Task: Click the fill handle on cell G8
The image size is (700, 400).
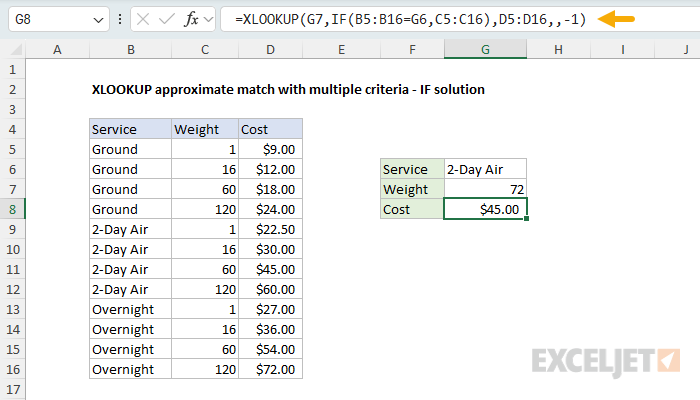Action: pos(527,219)
